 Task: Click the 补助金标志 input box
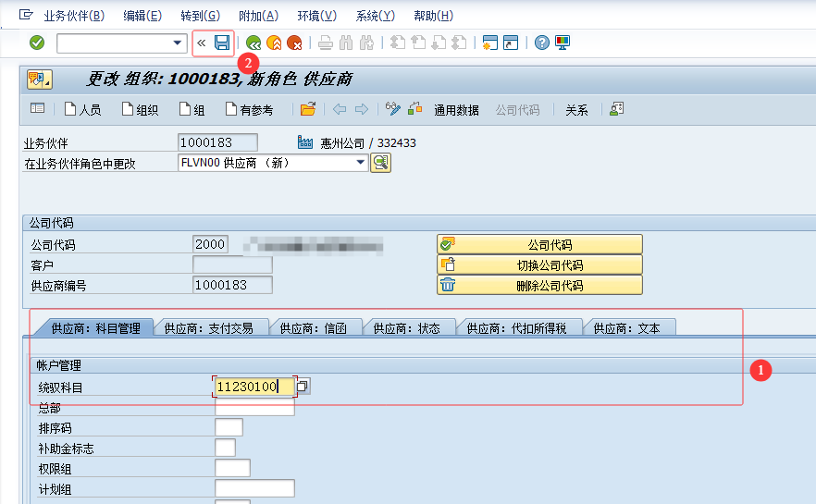225,448
